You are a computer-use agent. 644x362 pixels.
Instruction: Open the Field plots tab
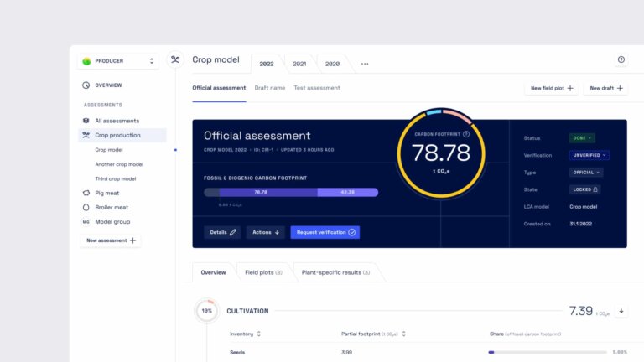tap(263, 272)
